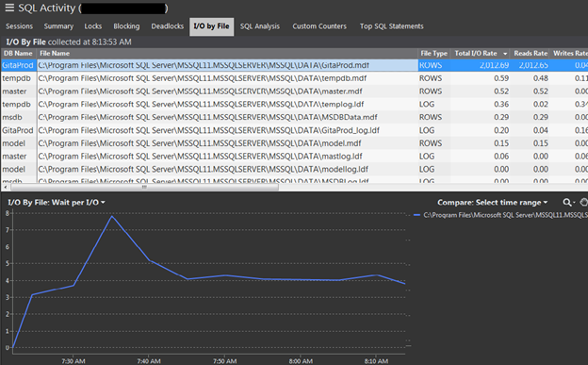588x365 pixels.
Task: Click the scrollbar left arrow under table
Action: point(6,187)
